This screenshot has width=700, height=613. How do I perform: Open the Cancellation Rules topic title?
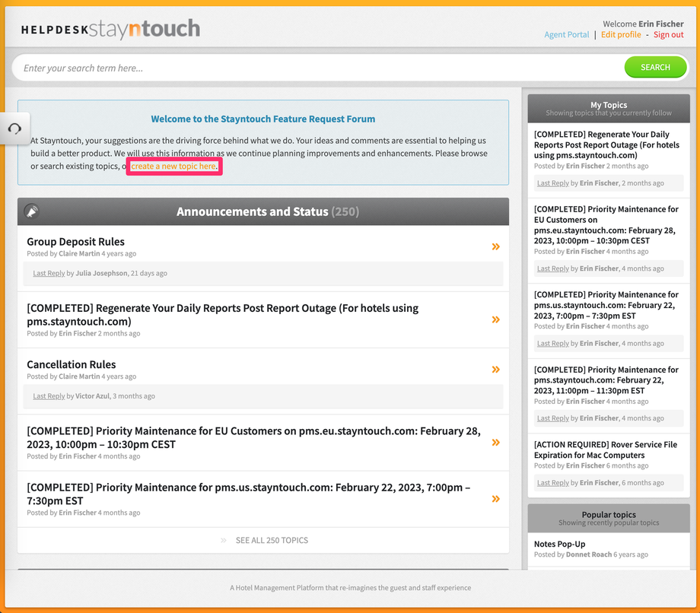pyautogui.click(x=71, y=364)
